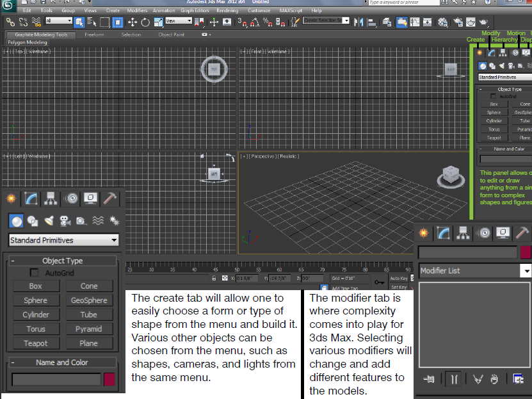Image resolution: width=532 pixels, height=399 pixels.
Task: Expand the View reference coordinate dropdown
Action: pyautogui.click(x=179, y=21)
